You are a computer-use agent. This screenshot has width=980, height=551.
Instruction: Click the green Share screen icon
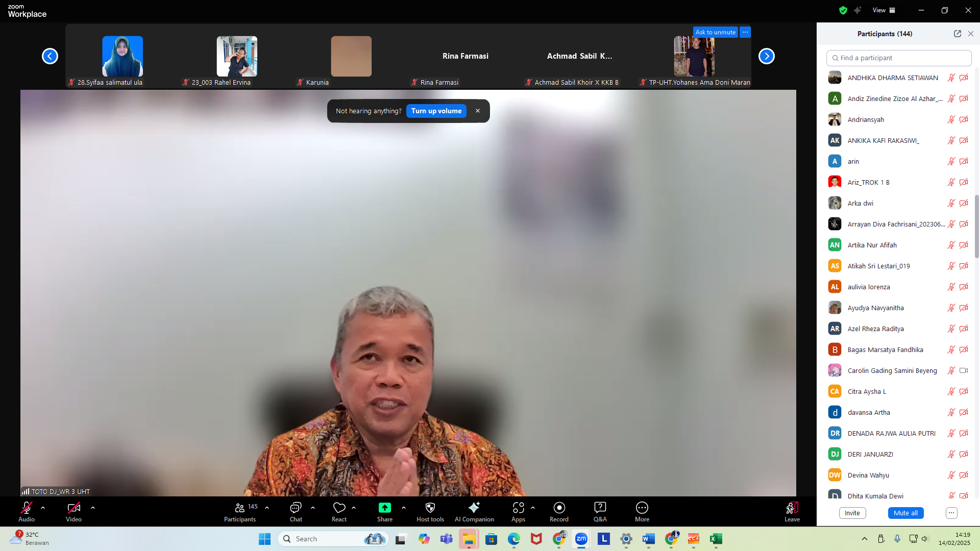pyautogui.click(x=384, y=508)
